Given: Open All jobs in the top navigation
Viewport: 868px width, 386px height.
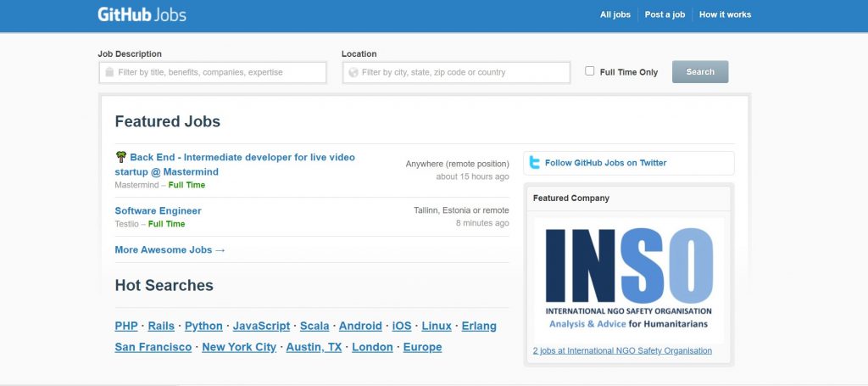Looking at the screenshot, I should click(x=615, y=15).
